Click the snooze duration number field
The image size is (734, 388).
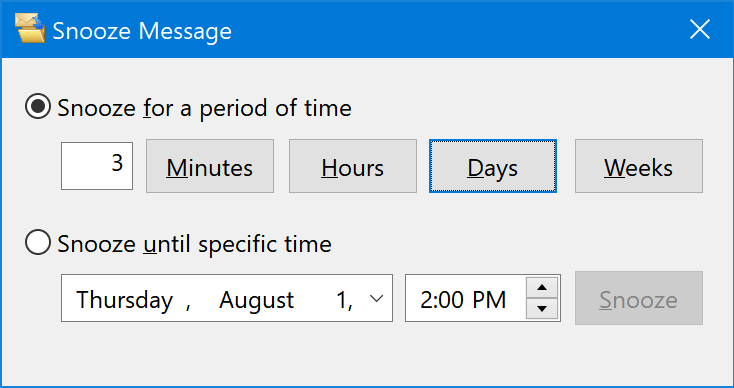tap(97, 166)
